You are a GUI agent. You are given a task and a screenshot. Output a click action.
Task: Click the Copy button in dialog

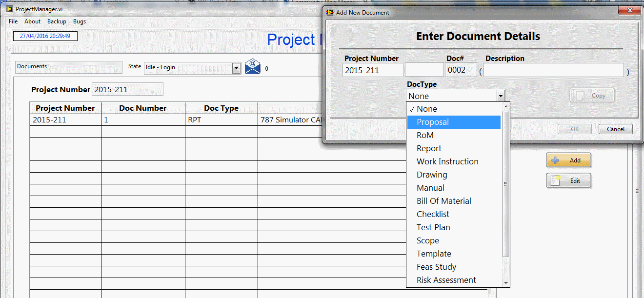592,95
